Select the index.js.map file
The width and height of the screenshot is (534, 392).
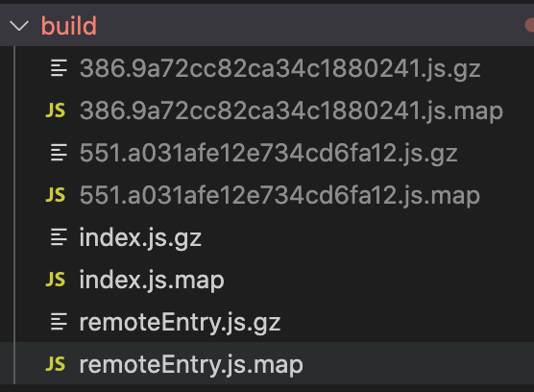[152, 280]
